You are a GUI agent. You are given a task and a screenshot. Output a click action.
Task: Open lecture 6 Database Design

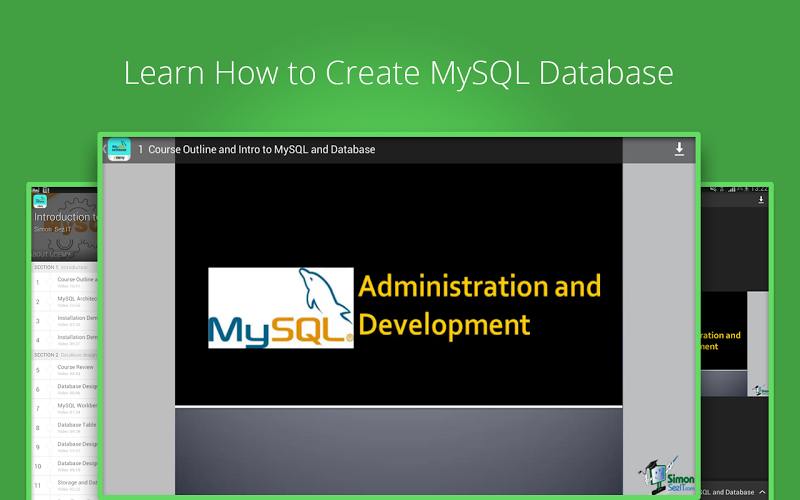click(x=64, y=389)
